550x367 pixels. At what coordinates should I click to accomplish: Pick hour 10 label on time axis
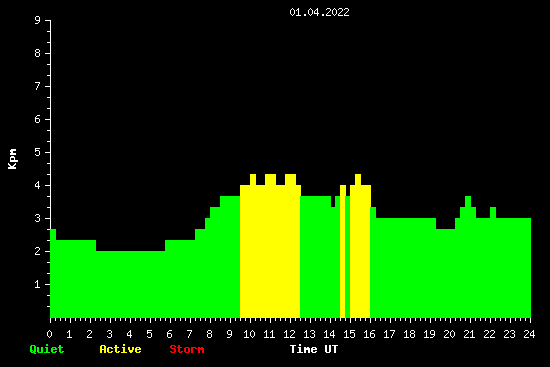tap(249, 334)
